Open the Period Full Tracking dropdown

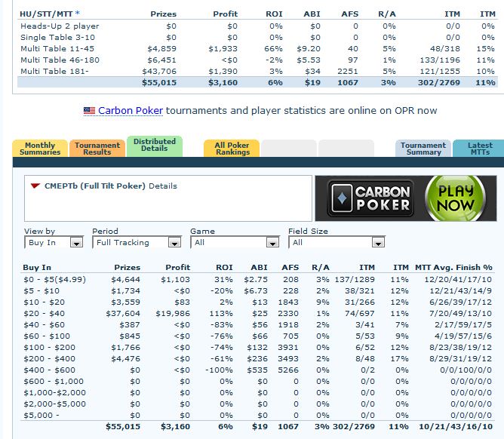coord(137,242)
